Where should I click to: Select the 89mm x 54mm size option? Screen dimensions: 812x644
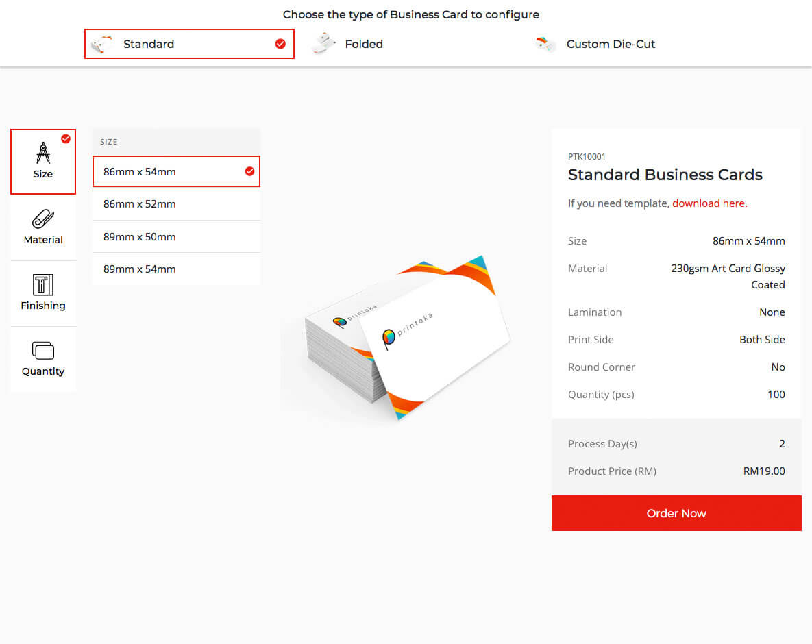click(x=176, y=269)
